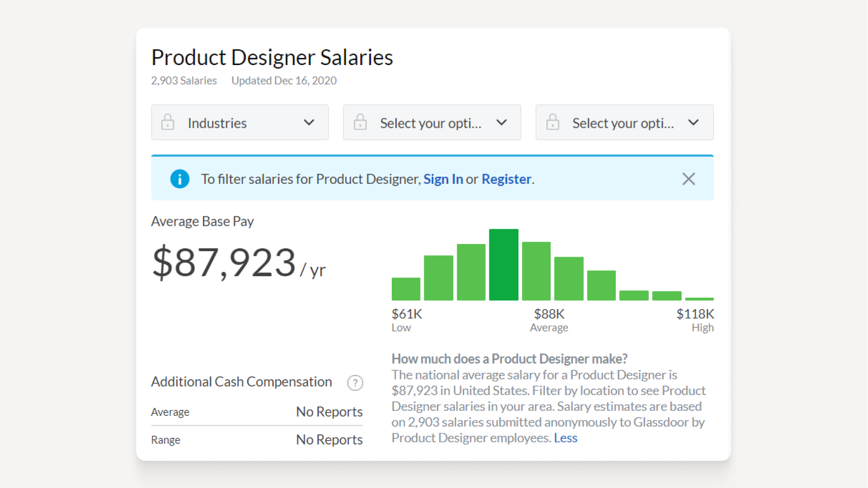
Task: Click the $61K Low histogram bar
Action: tap(406, 288)
